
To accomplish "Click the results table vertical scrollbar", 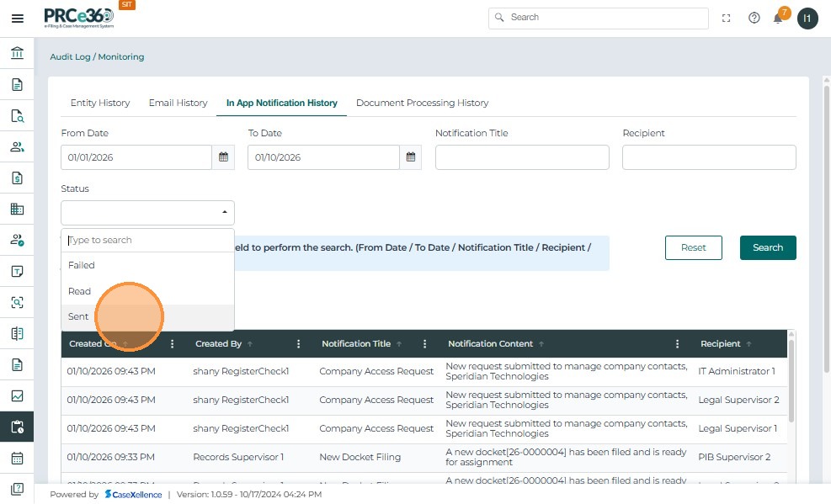I will [791, 379].
